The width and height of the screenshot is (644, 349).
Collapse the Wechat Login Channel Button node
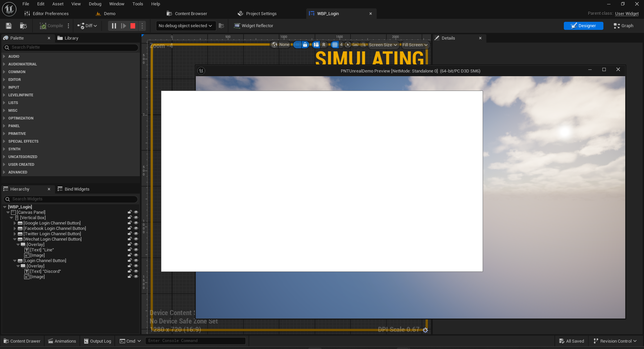pos(15,239)
